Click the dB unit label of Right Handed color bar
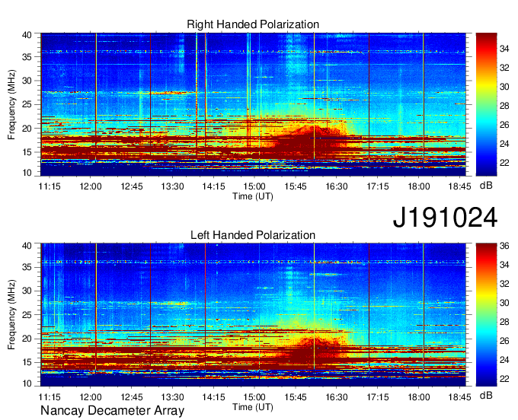Screen dimensions: 518x420 (486, 186)
